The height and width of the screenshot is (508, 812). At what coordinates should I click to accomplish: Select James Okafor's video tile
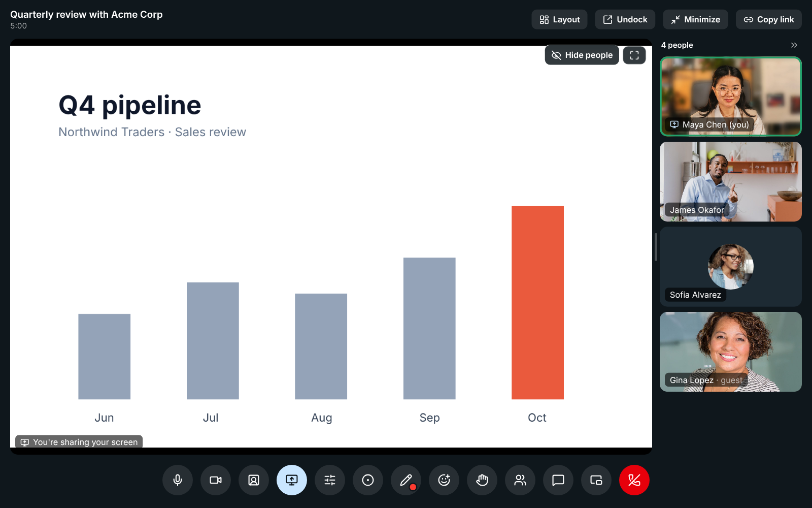(731, 181)
